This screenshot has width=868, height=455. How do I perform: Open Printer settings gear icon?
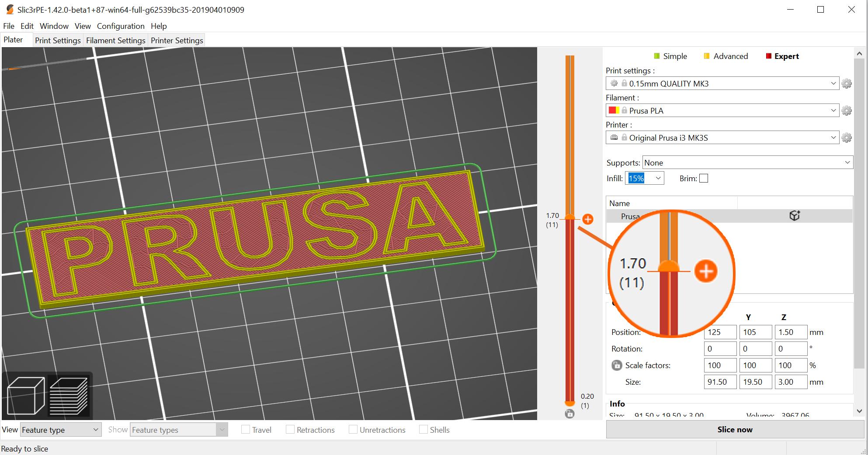(x=847, y=138)
